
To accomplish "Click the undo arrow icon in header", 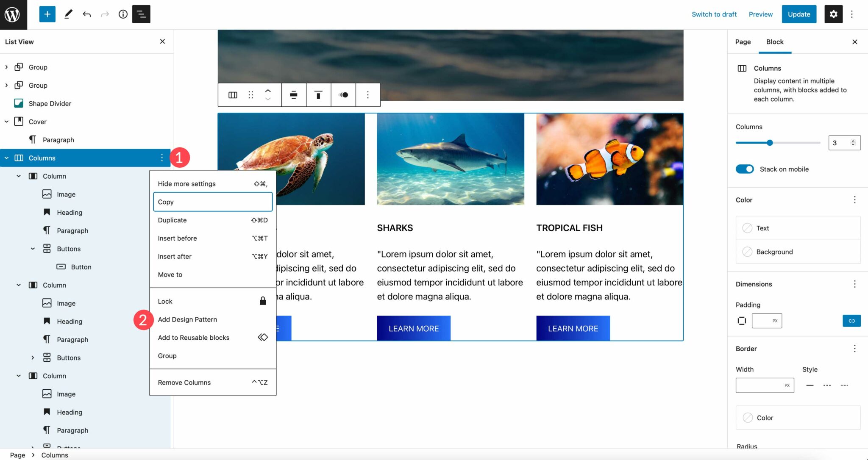I will click(x=87, y=14).
